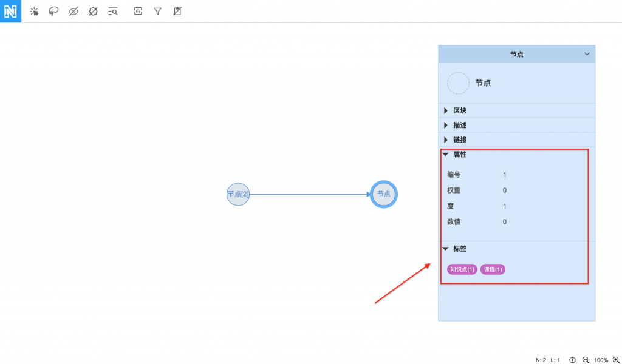Viewport: 622px width, 364px height.
Task: Click the blue N application logo
Action: (x=10, y=11)
